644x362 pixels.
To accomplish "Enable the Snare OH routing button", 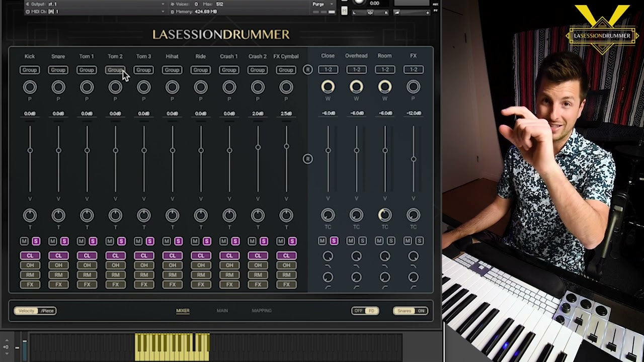I will 58,265.
